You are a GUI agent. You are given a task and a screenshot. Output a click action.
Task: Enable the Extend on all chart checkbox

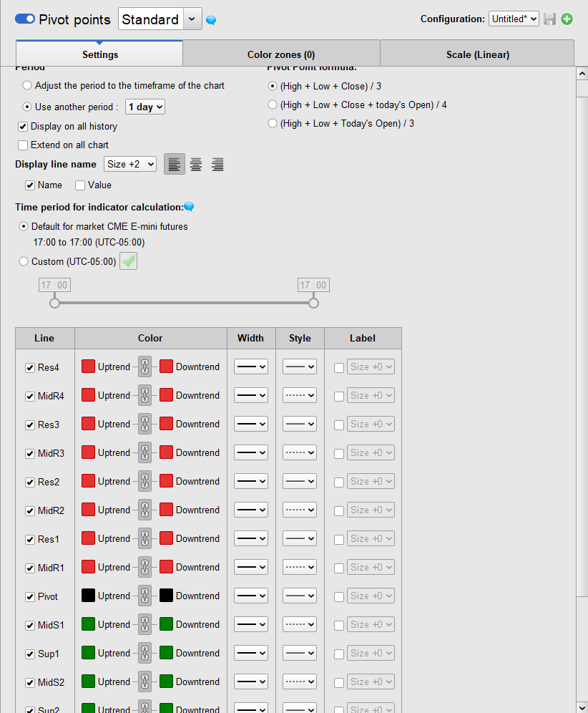click(23, 145)
